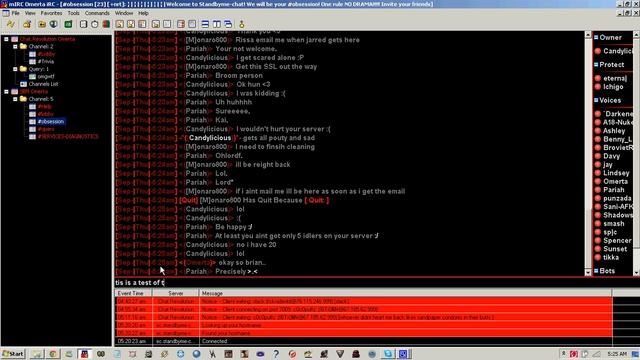
Task: Open the Address Book toolbar icon
Action: click(83, 24)
